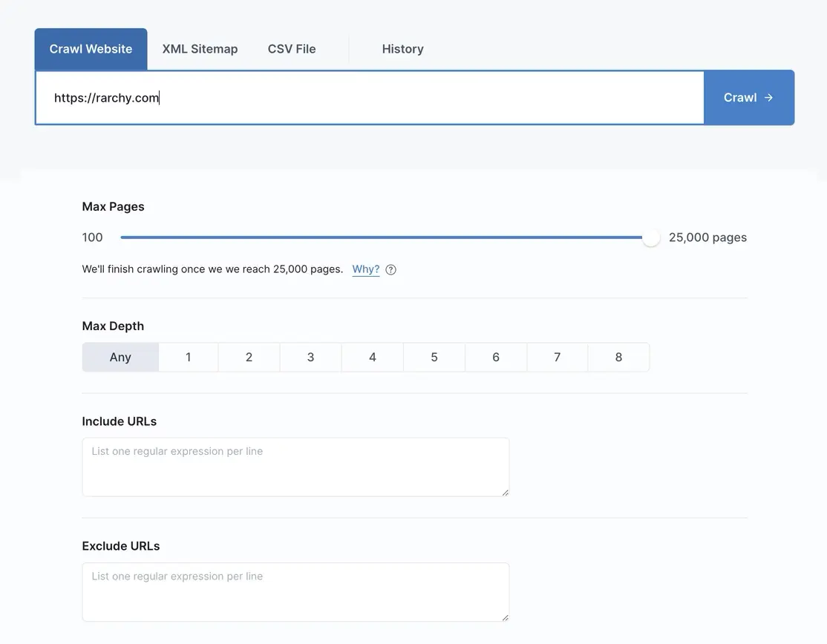Viewport: 827px width, 644px height.
Task: Pick Max Depth 5
Action: coord(434,357)
